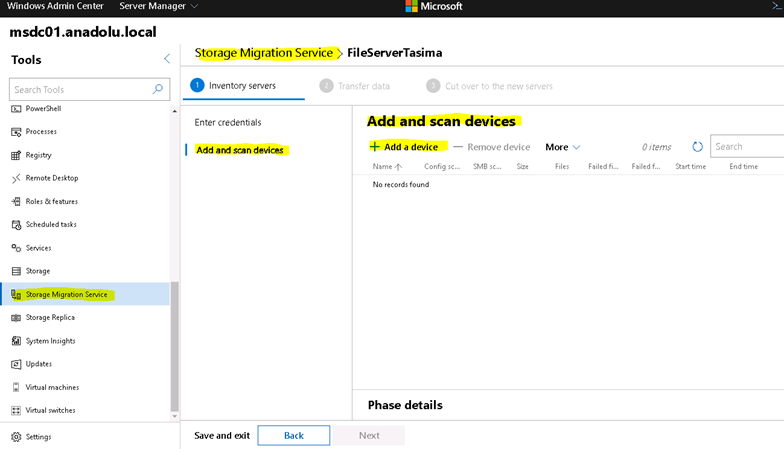This screenshot has height=449, width=784.
Task: Expand the More menu
Action: pyautogui.click(x=562, y=147)
